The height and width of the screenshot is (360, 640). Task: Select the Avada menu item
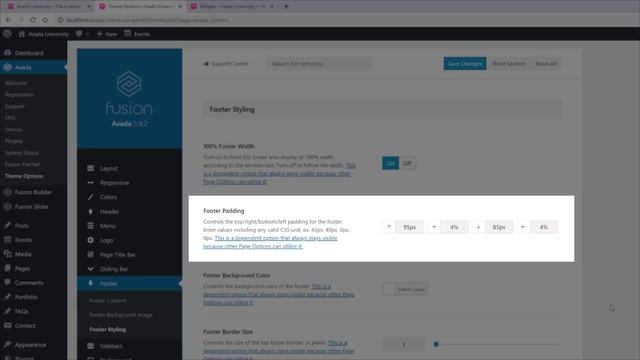click(33, 67)
